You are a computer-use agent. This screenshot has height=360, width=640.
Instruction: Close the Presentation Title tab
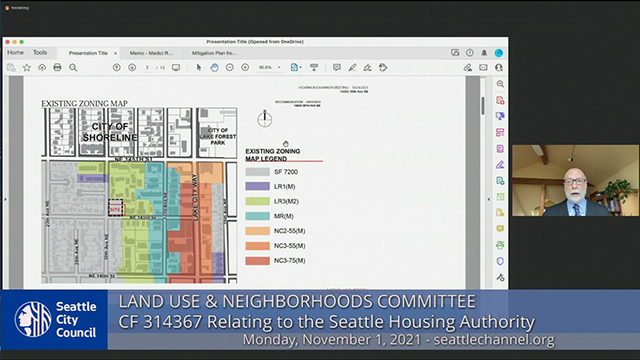click(116, 53)
